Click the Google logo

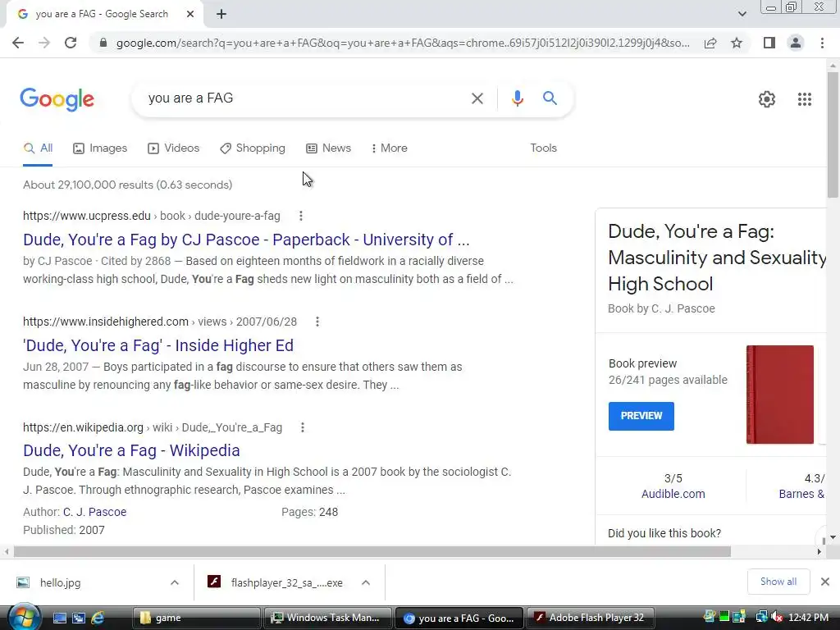coord(57,99)
